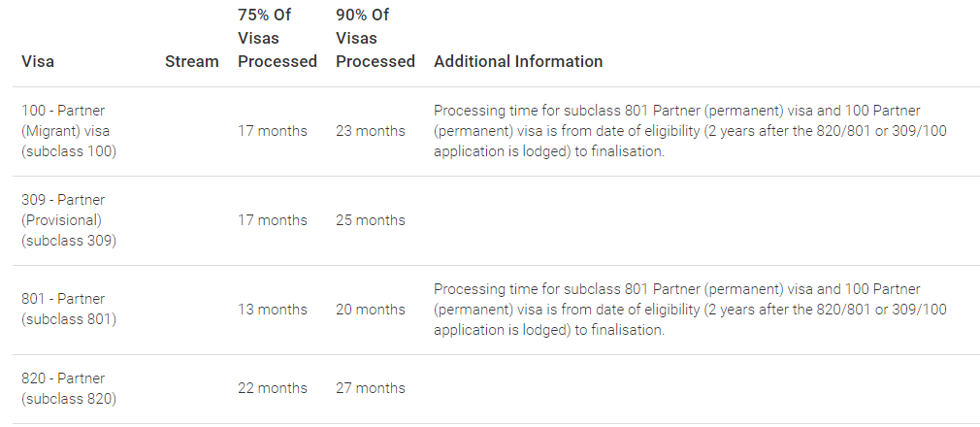980x427 pixels.
Task: Select the 801 - Partner (subclass 801) cell
Action: tap(69, 309)
